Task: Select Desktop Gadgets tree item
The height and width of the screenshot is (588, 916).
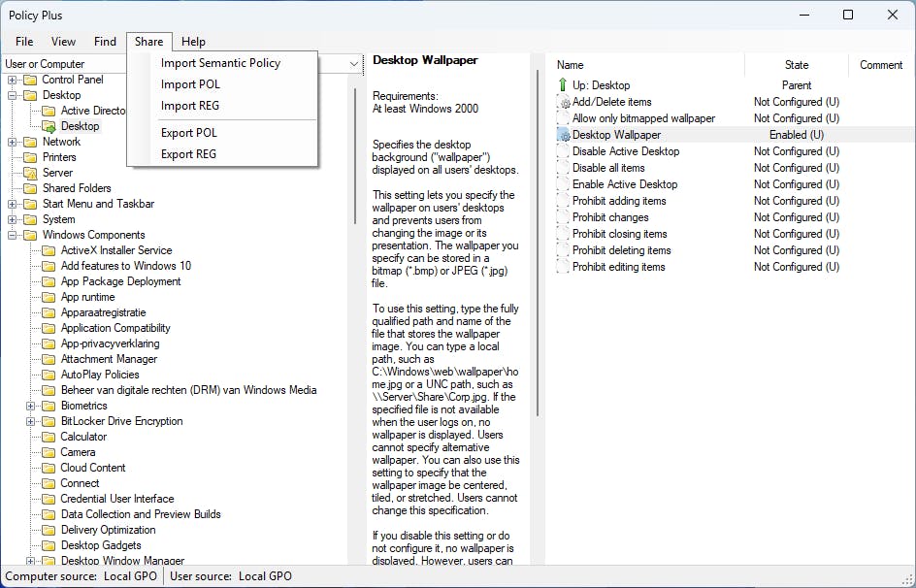Action: [101, 545]
